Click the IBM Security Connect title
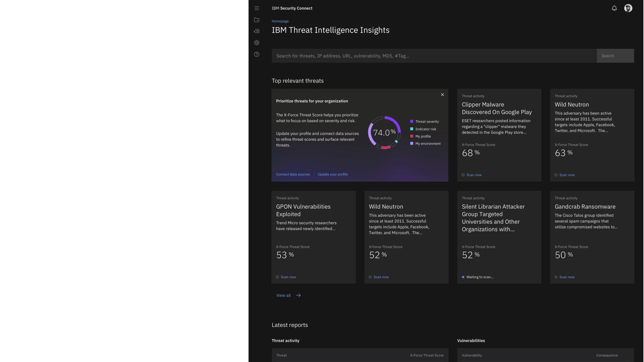The width and height of the screenshot is (644, 362). click(x=292, y=8)
